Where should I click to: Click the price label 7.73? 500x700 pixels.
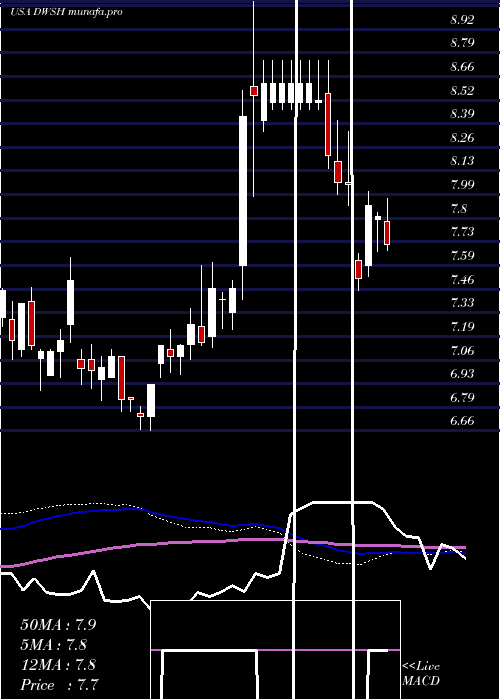coord(462,232)
